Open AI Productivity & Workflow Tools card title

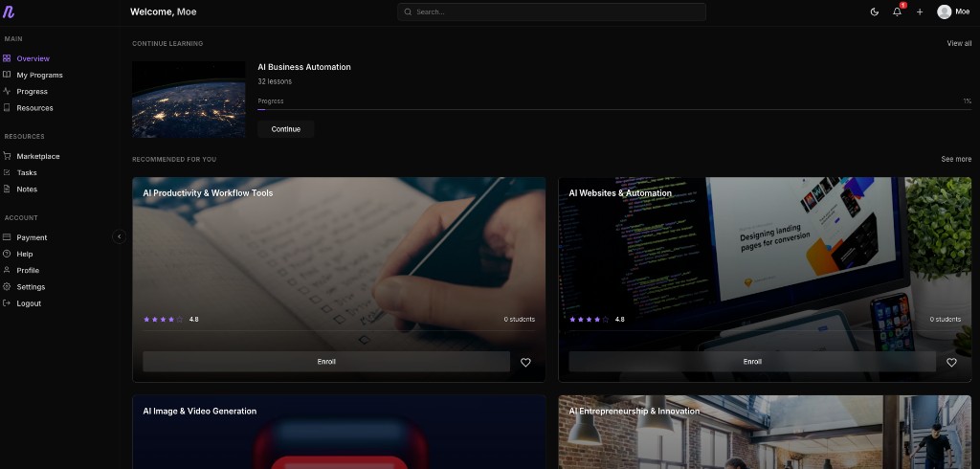(208, 193)
